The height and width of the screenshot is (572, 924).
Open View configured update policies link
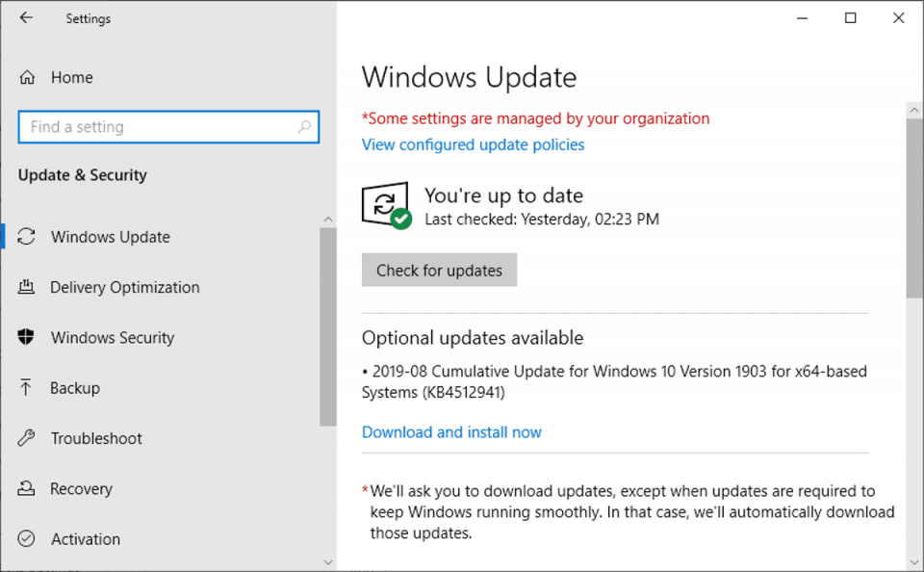[473, 144]
